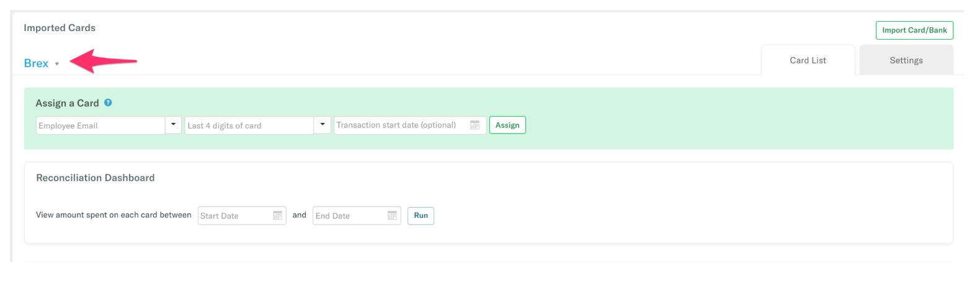This screenshot has width=980, height=283.
Task: Switch to the Card List tab
Action: (808, 60)
